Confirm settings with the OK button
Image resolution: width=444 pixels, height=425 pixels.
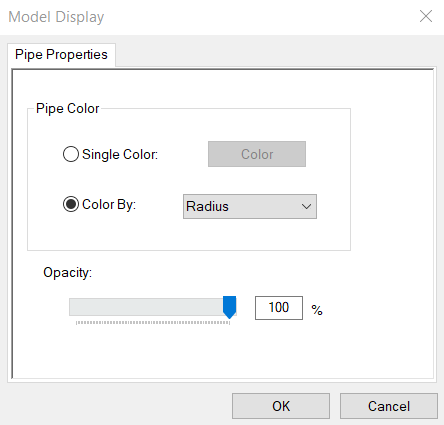point(281,406)
